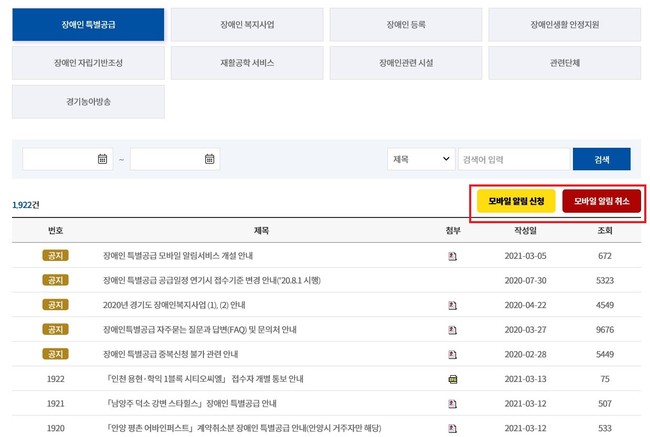Download attachment for 2020년 경기도 장애인복지사업 notice
Viewport: 650px width, 437px height.
pyautogui.click(x=452, y=305)
